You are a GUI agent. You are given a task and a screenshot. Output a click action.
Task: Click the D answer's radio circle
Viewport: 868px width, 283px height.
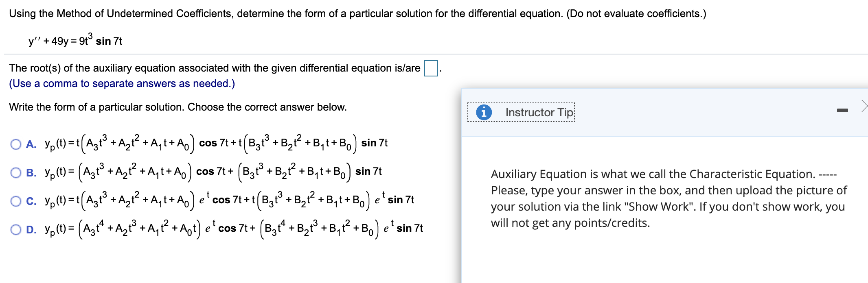coord(16,229)
